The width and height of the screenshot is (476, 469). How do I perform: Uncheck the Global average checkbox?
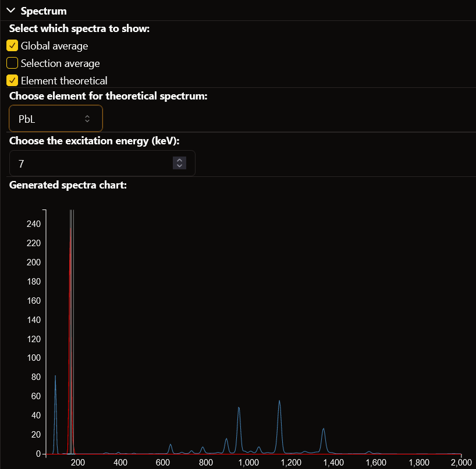pos(12,45)
